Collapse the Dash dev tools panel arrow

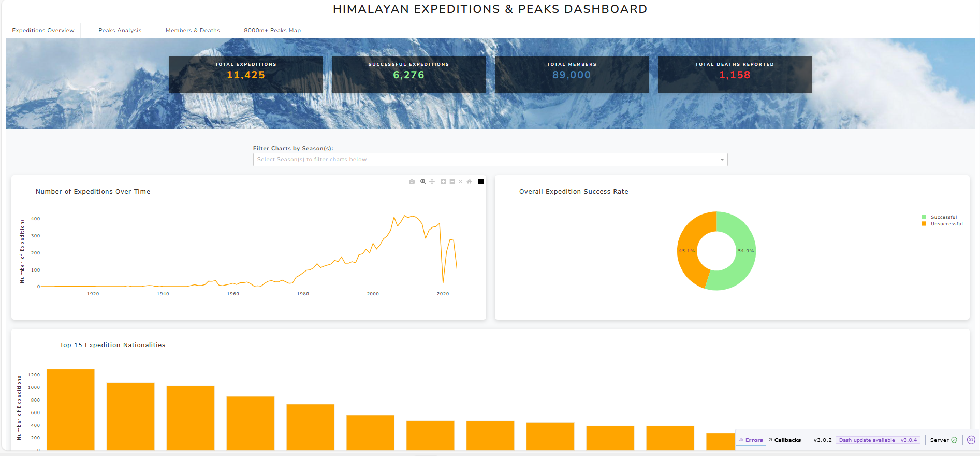tap(971, 440)
